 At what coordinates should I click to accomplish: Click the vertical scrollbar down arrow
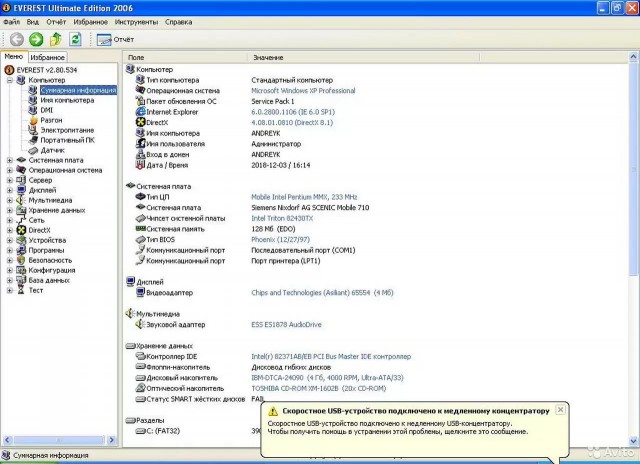633,441
